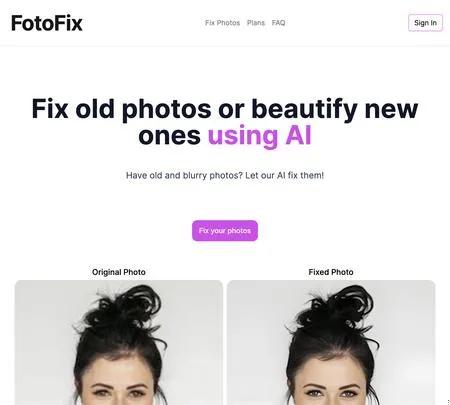This screenshot has width=450, height=405.
Task: Click the Fixed Photo label
Action: tap(331, 272)
